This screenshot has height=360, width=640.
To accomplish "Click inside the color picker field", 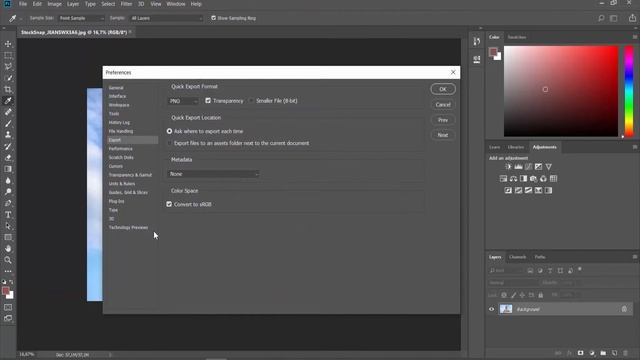I will point(561,91).
